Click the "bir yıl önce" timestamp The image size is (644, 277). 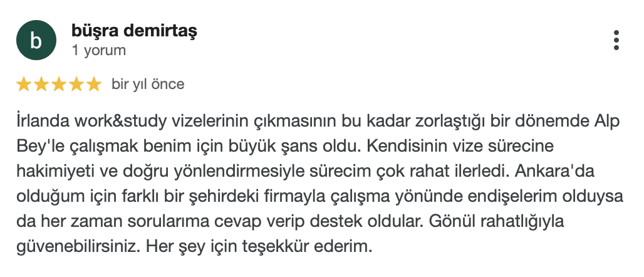pyautogui.click(x=148, y=84)
